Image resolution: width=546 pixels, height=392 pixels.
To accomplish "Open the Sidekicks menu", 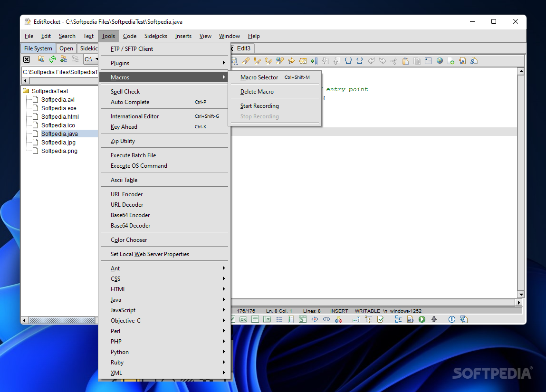I will click(156, 36).
